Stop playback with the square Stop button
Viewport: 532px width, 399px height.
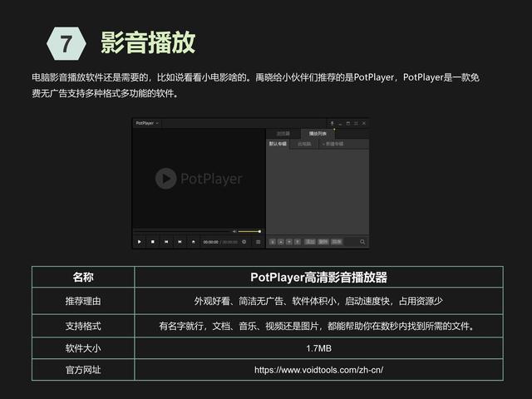(153, 242)
